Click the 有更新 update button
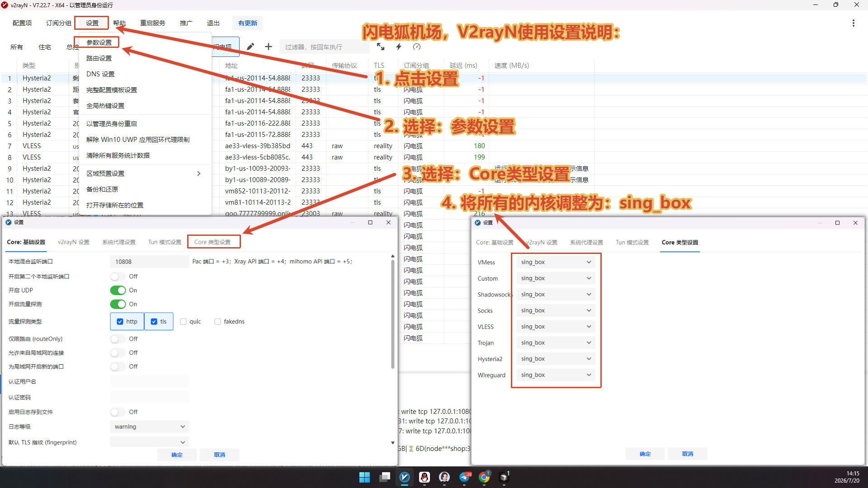 [248, 23]
